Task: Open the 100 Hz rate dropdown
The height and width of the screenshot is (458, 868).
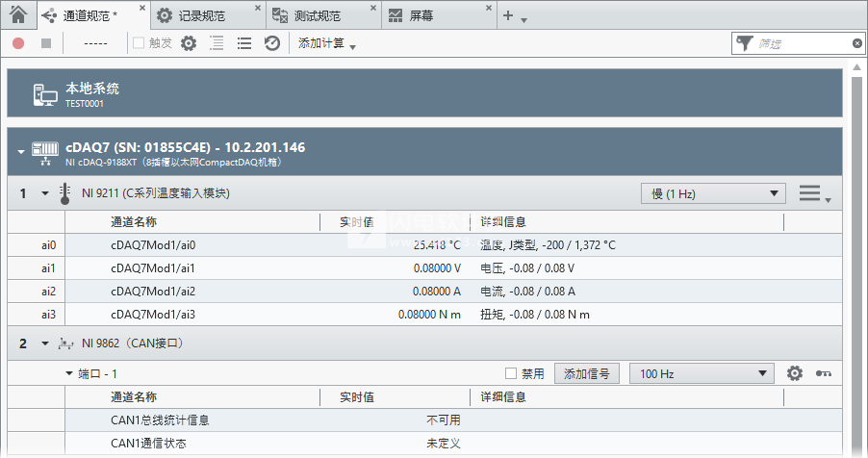Action: tap(702, 374)
